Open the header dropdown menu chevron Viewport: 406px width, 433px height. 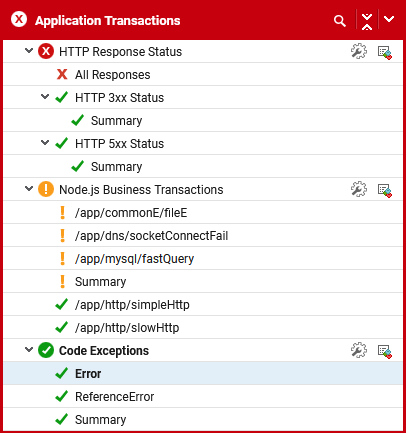click(x=389, y=19)
